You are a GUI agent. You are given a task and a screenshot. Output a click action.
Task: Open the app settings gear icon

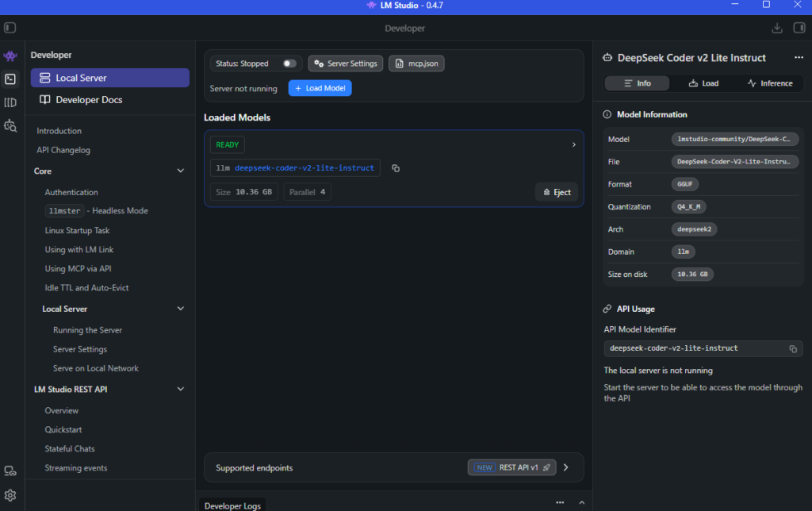click(10, 495)
